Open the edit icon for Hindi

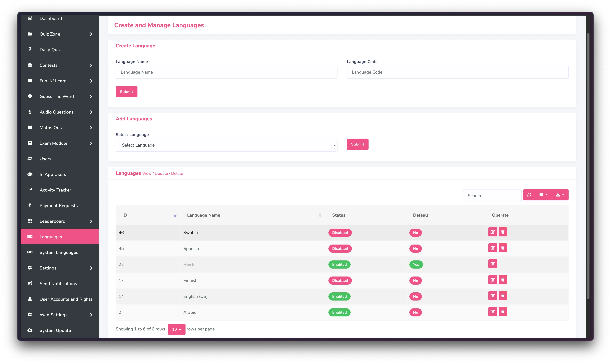492,264
